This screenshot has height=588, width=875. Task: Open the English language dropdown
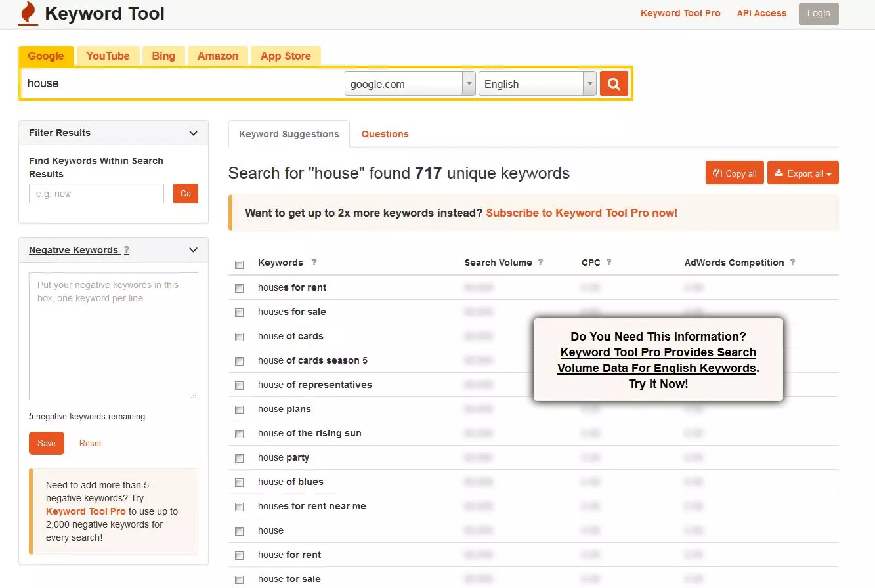tap(537, 84)
